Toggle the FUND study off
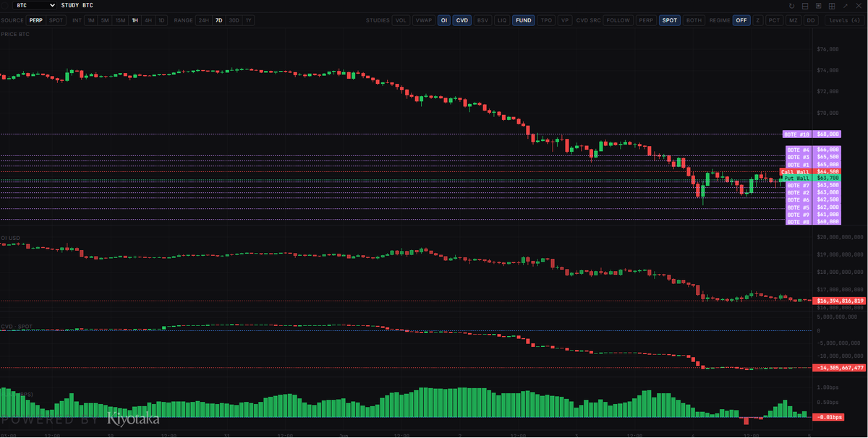 [524, 20]
